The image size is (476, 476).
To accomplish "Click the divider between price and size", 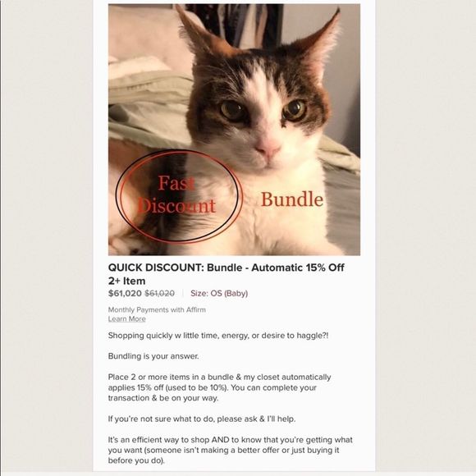I will pos(183,293).
